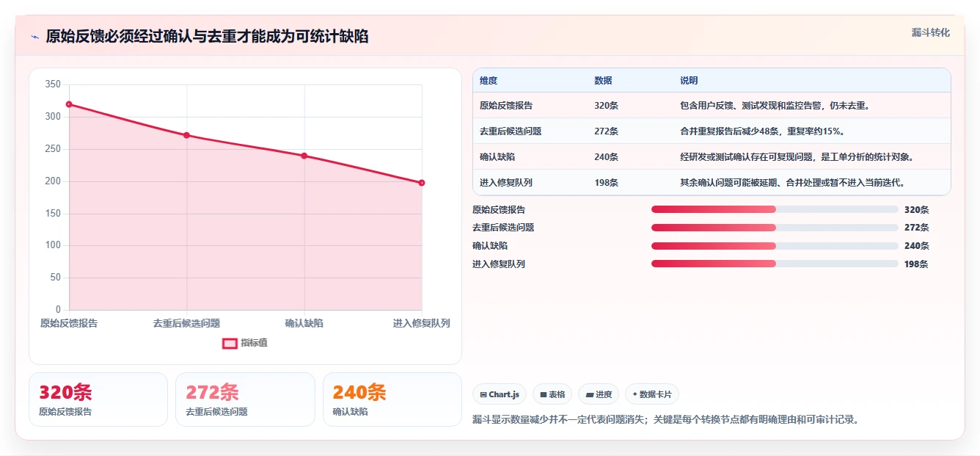Click the 表格 chip icon

tap(544, 394)
